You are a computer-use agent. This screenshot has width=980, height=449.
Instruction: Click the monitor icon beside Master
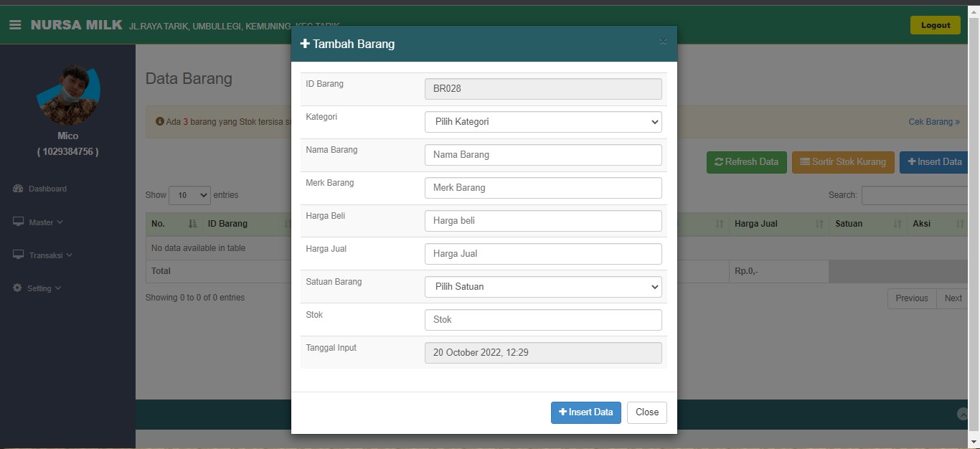tap(19, 222)
